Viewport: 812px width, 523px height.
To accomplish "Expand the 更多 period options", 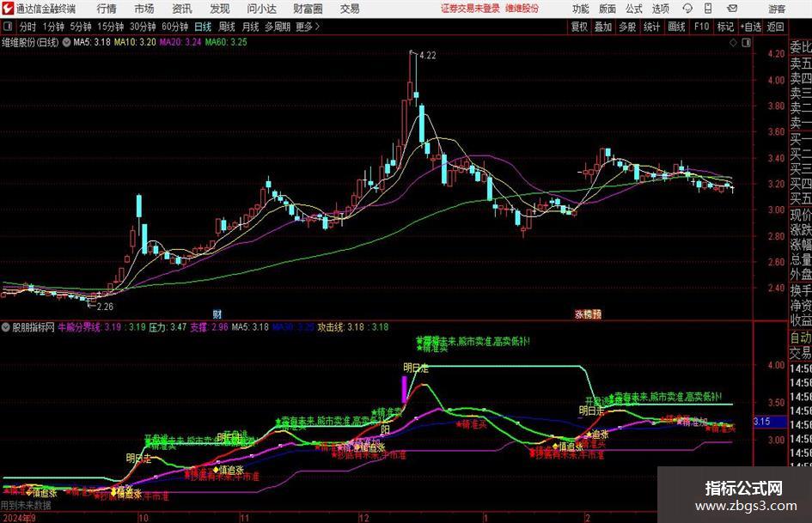I will pyautogui.click(x=308, y=27).
